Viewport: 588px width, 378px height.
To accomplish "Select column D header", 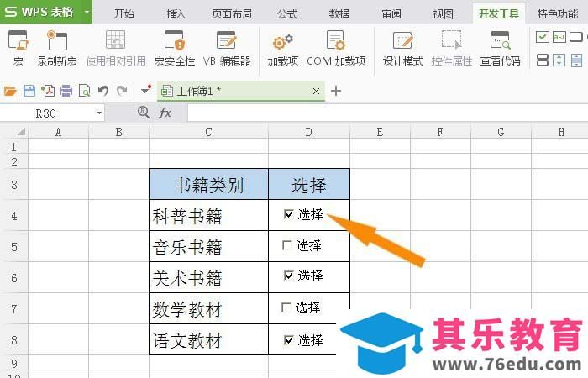I will click(x=309, y=132).
